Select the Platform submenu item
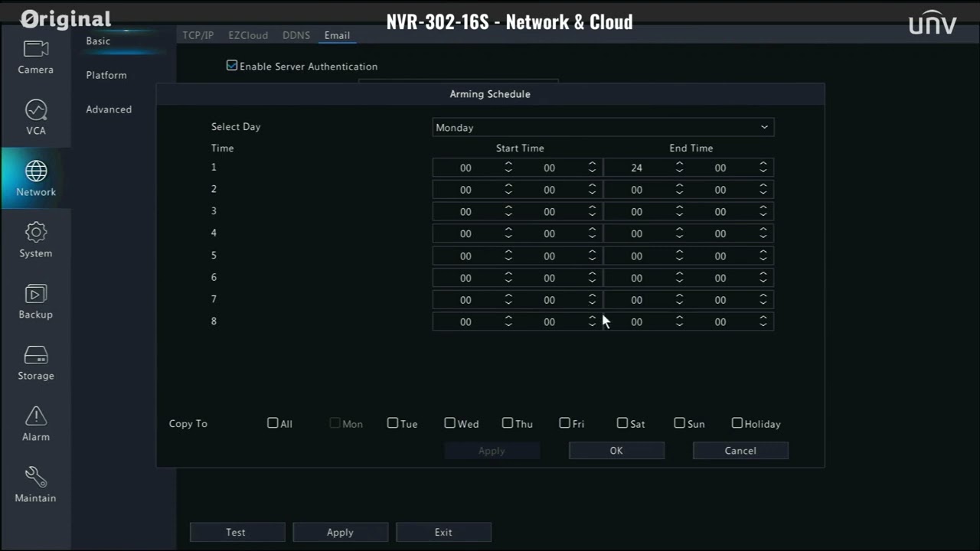 tap(106, 75)
